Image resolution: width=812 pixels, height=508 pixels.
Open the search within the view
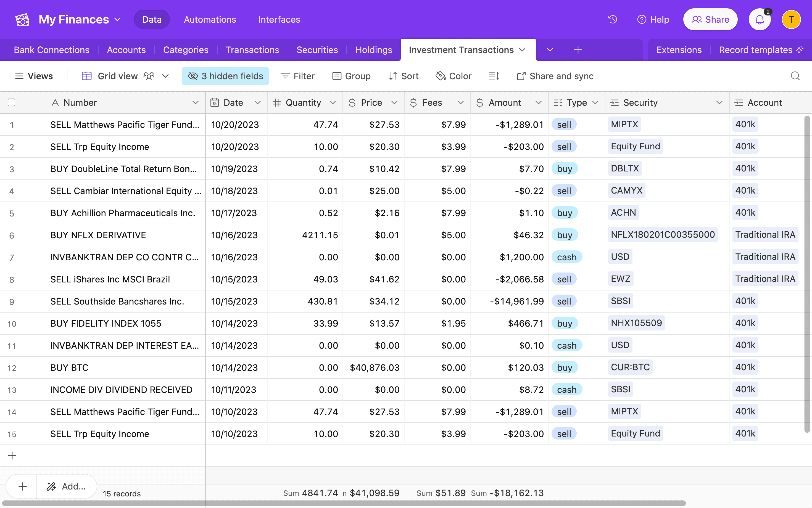pos(795,76)
